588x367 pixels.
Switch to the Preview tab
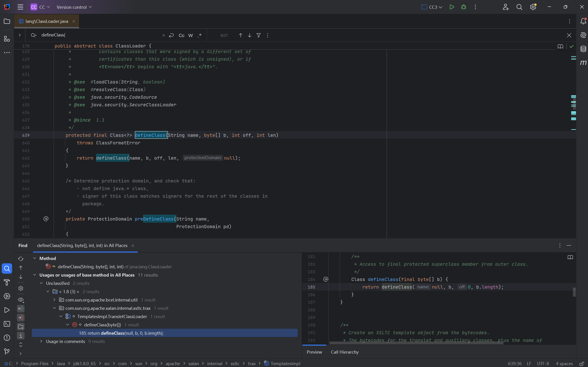pos(314,352)
